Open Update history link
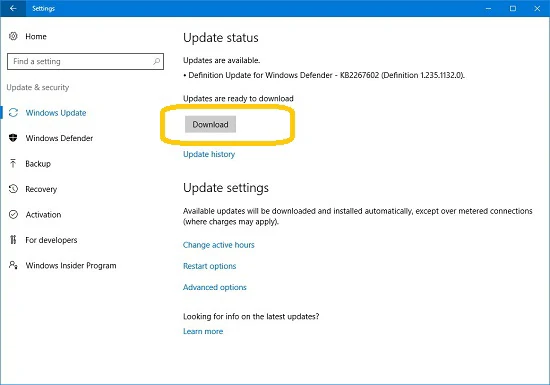Image resolution: width=550 pixels, height=385 pixels. tap(209, 154)
